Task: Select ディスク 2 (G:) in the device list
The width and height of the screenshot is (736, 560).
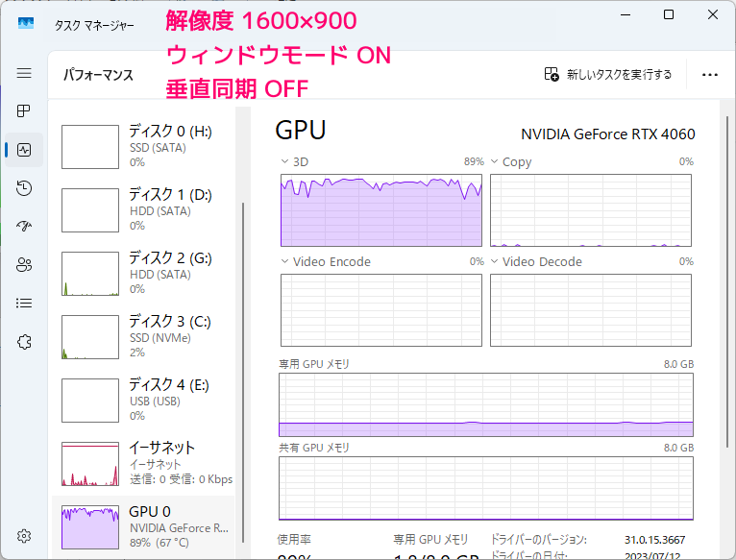Action: click(143, 273)
